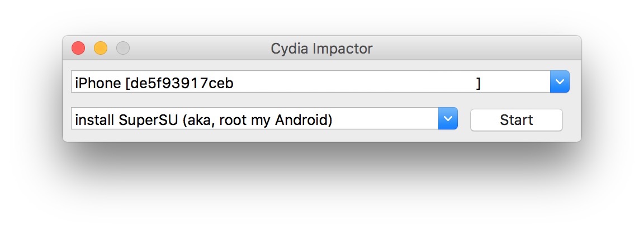Click the closing bracket in device field
This screenshot has height=231, width=644.
click(479, 83)
